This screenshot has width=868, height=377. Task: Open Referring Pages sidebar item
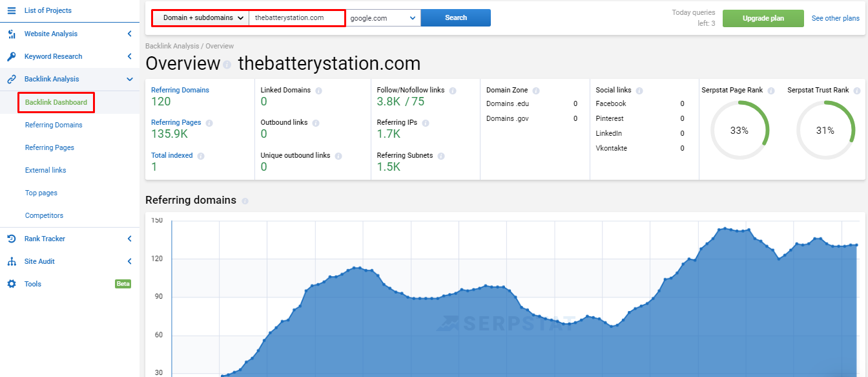50,147
